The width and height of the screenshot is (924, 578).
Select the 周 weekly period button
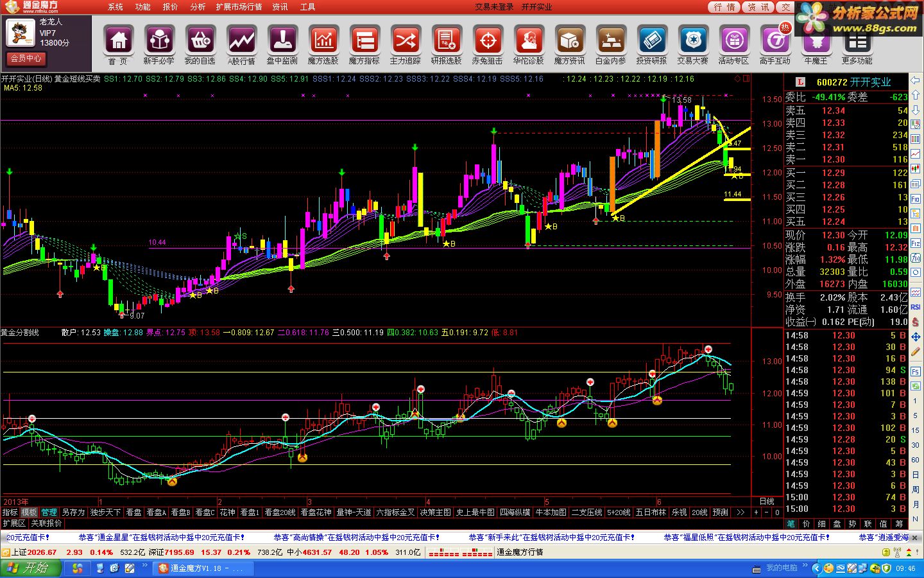(x=916, y=489)
